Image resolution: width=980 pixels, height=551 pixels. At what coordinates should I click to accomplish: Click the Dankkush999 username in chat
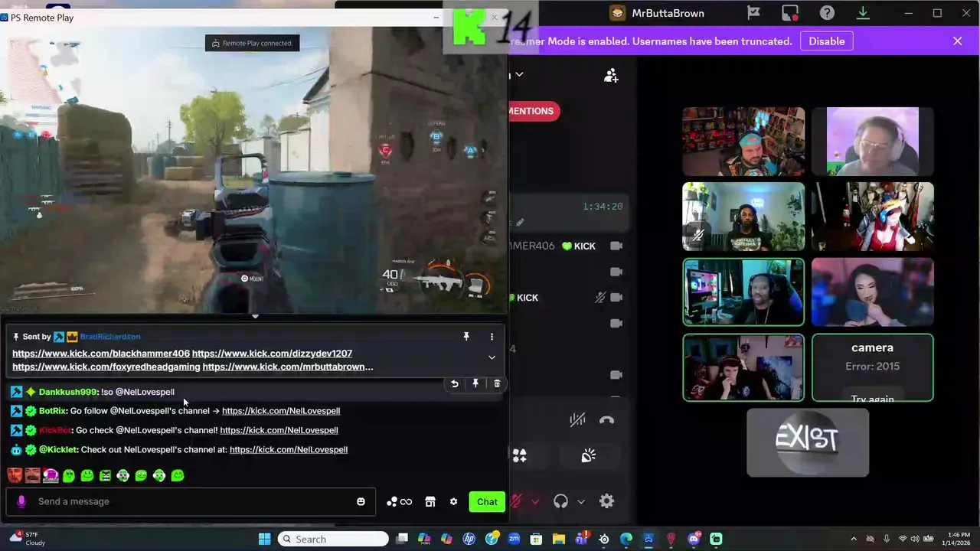coord(67,392)
